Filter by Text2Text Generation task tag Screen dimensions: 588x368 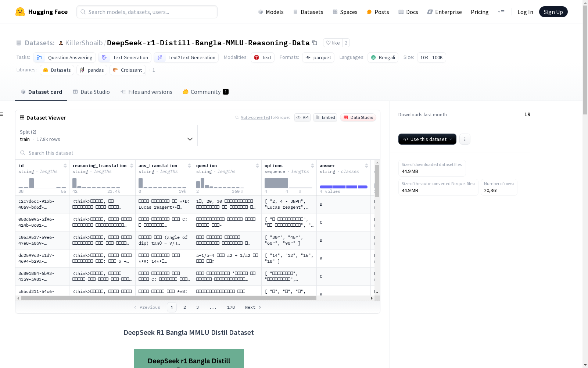(x=186, y=57)
